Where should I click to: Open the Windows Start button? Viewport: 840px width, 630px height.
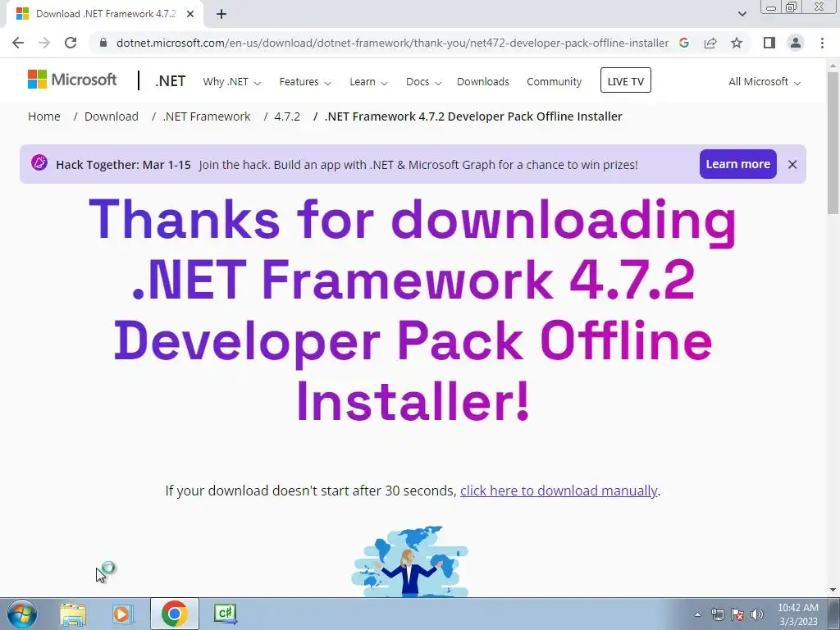[x=22, y=614]
